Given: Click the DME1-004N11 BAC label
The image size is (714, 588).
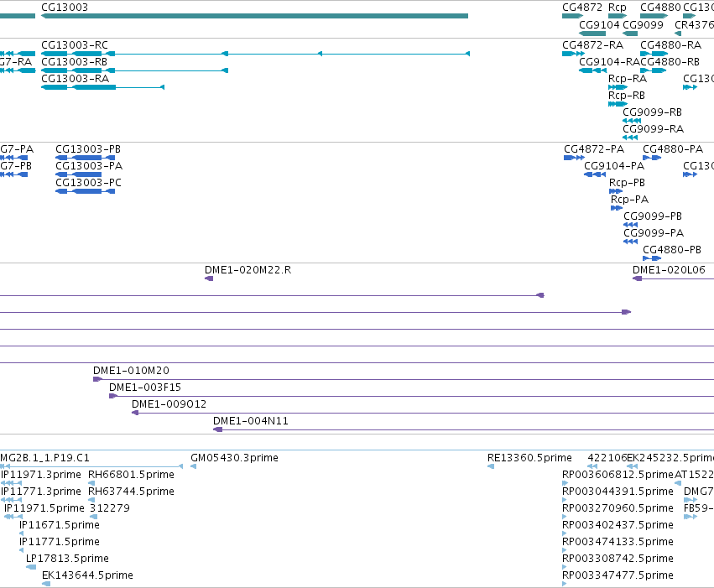Looking at the screenshot, I should [x=251, y=421].
